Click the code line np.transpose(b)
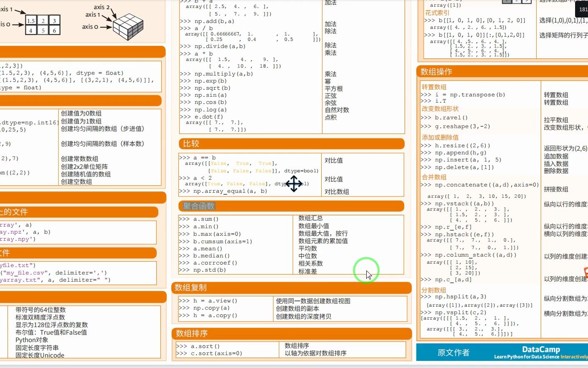 click(x=463, y=95)
